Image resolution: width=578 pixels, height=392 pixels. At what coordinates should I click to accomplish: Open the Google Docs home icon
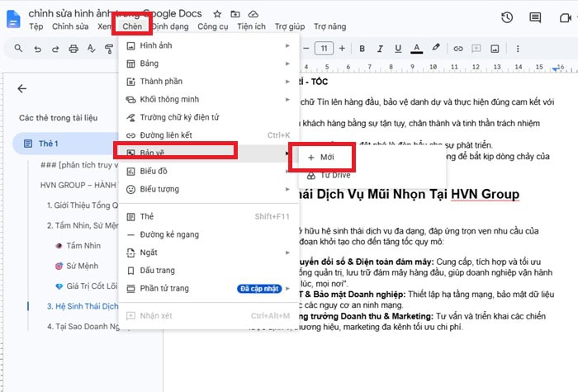(x=14, y=19)
